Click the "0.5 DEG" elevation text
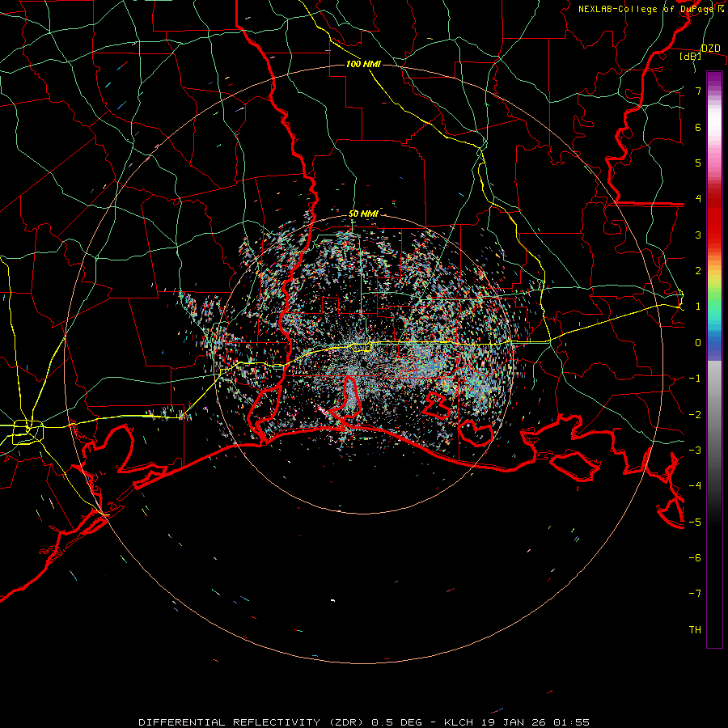 [x=396, y=722]
